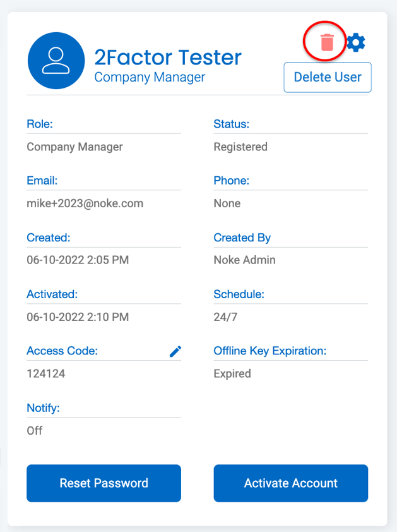
Task: Click the Registered status value
Action: pyautogui.click(x=240, y=147)
